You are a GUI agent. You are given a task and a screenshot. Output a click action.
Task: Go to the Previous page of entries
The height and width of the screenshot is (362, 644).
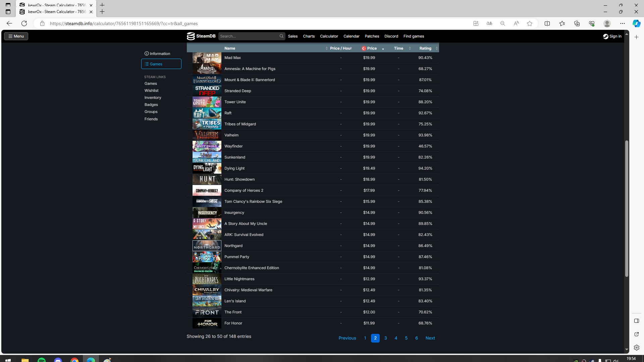pos(347,338)
